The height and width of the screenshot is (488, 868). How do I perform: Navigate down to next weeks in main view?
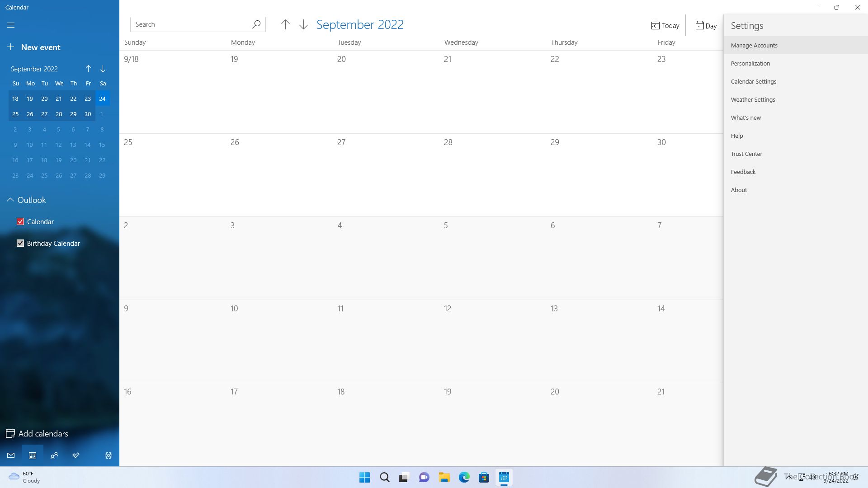[303, 24]
